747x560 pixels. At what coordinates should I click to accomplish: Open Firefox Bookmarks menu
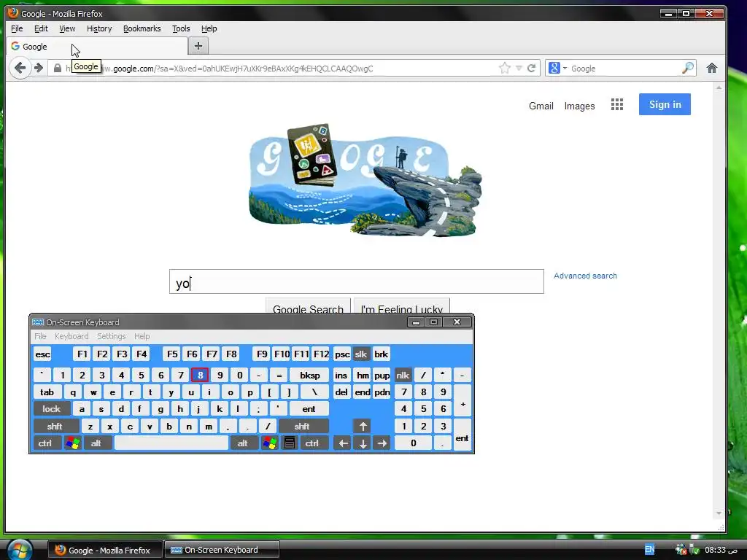pyautogui.click(x=142, y=28)
